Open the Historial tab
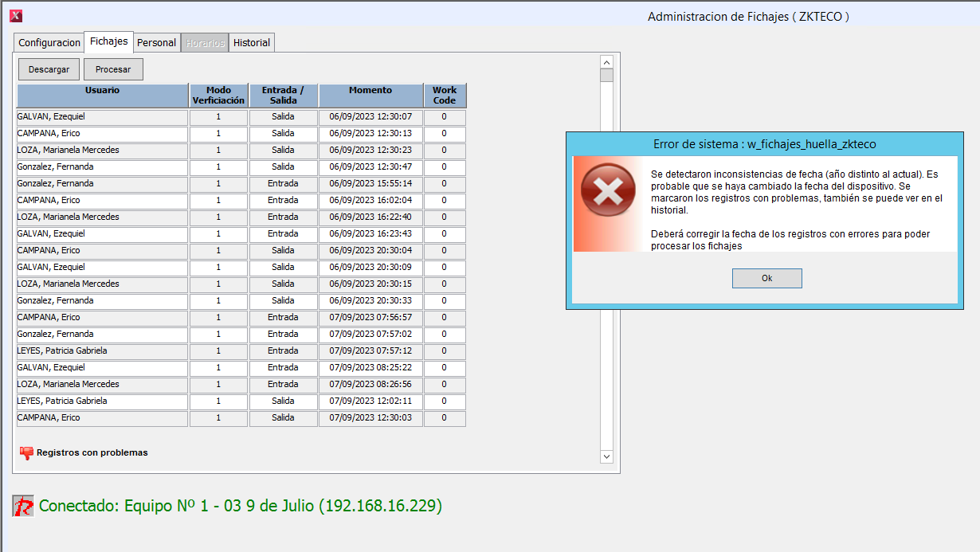The width and height of the screenshot is (980, 552). tap(252, 43)
